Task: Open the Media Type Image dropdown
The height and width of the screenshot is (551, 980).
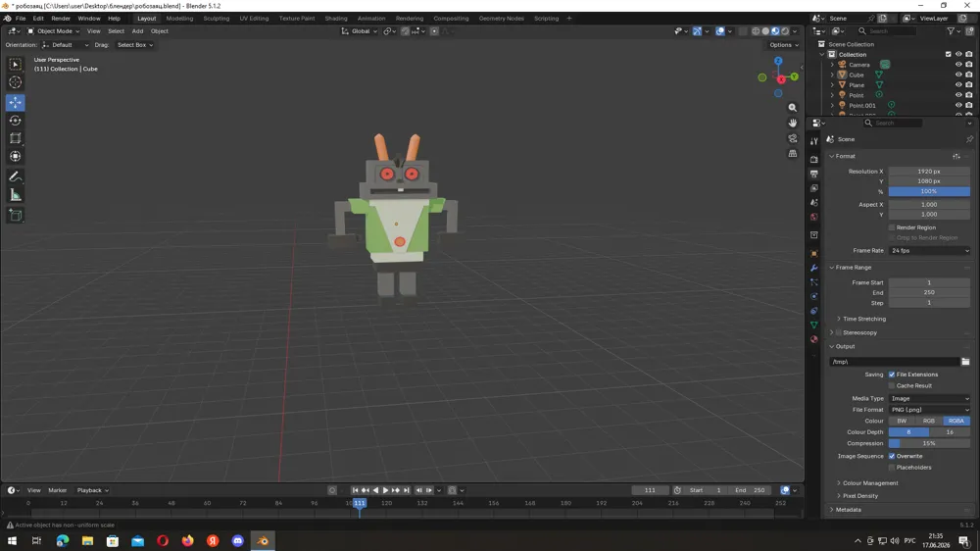Action: click(929, 398)
